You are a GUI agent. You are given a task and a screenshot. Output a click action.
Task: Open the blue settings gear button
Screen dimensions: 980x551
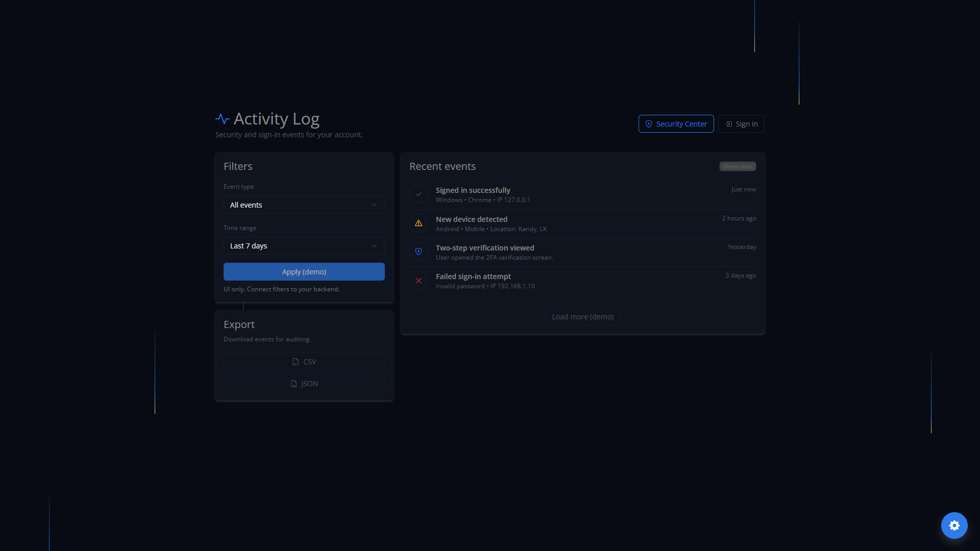pyautogui.click(x=954, y=525)
